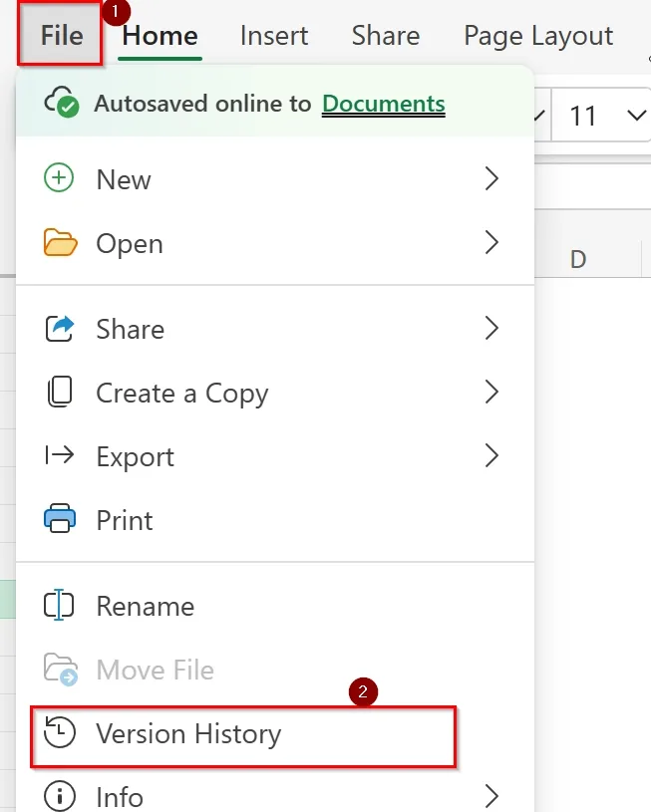Click the Create a Copy pages icon

[x=60, y=392]
